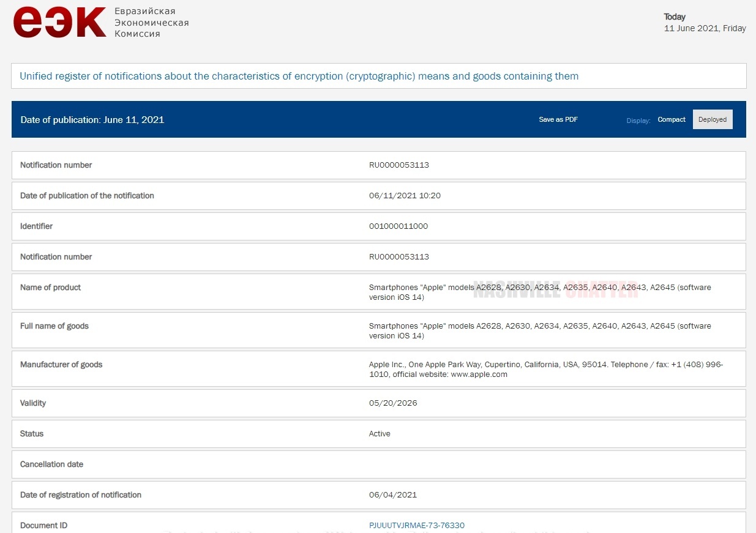Click the Name of product field
Viewport: 756px width, 533px height.
coord(50,287)
